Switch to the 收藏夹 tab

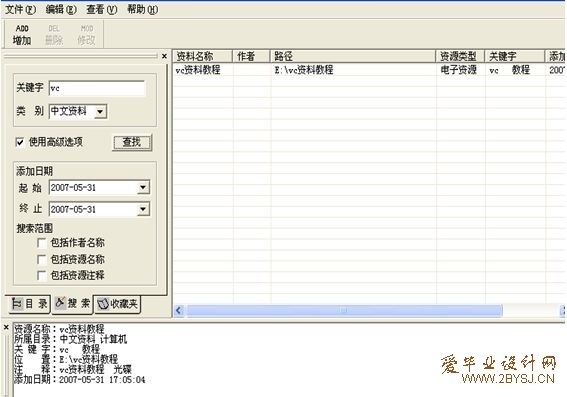tap(117, 304)
